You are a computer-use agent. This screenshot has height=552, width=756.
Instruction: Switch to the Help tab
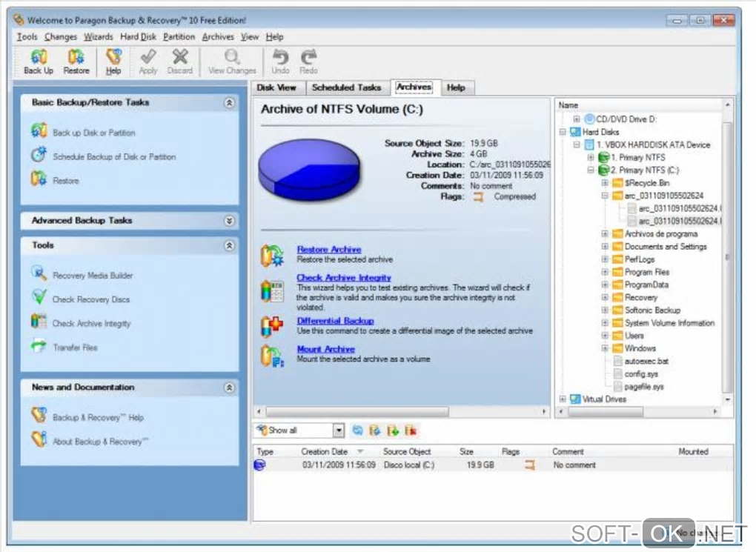[456, 87]
